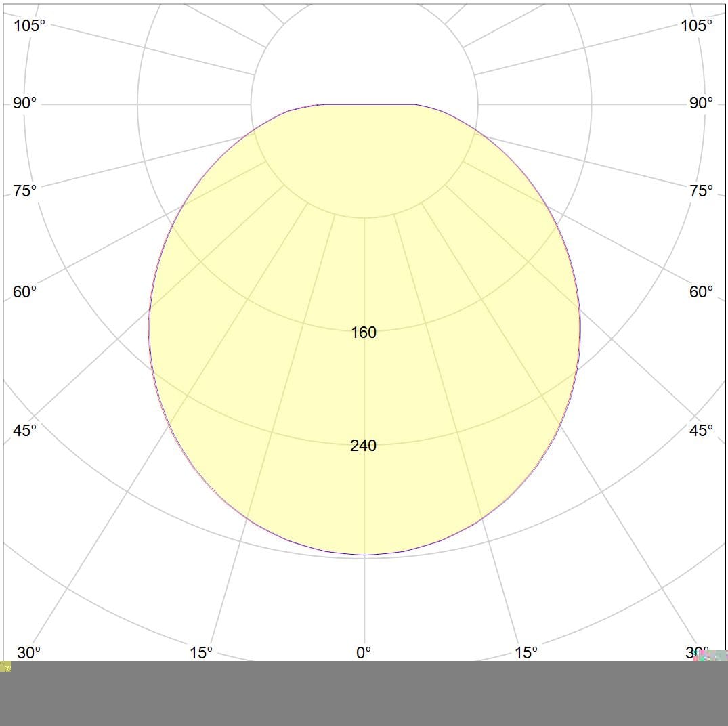Select the right 90° angle label

point(702,103)
